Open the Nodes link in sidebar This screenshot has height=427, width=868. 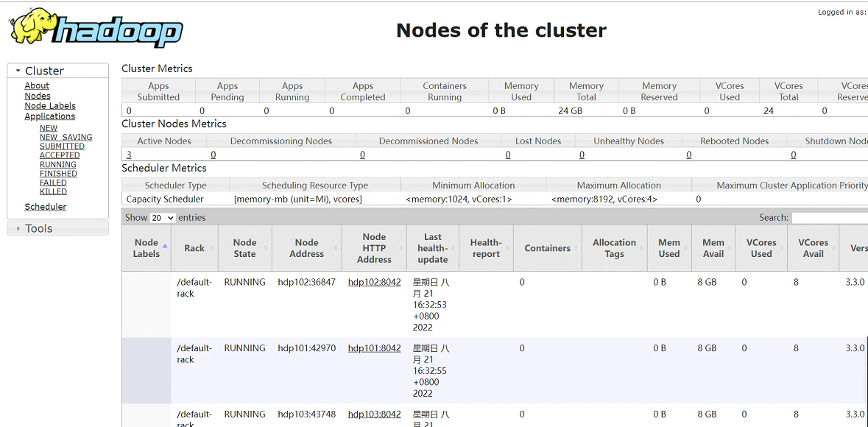[38, 96]
